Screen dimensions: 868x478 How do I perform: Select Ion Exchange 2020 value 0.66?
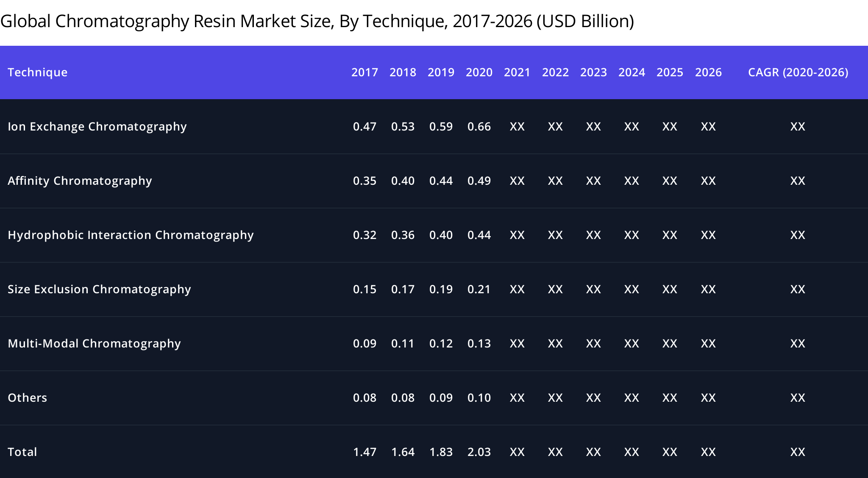[479, 127]
